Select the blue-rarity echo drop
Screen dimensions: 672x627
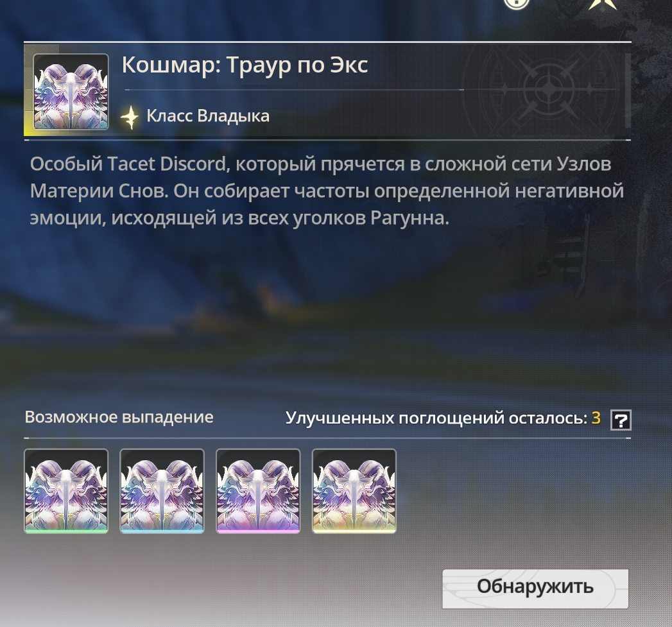point(162,491)
